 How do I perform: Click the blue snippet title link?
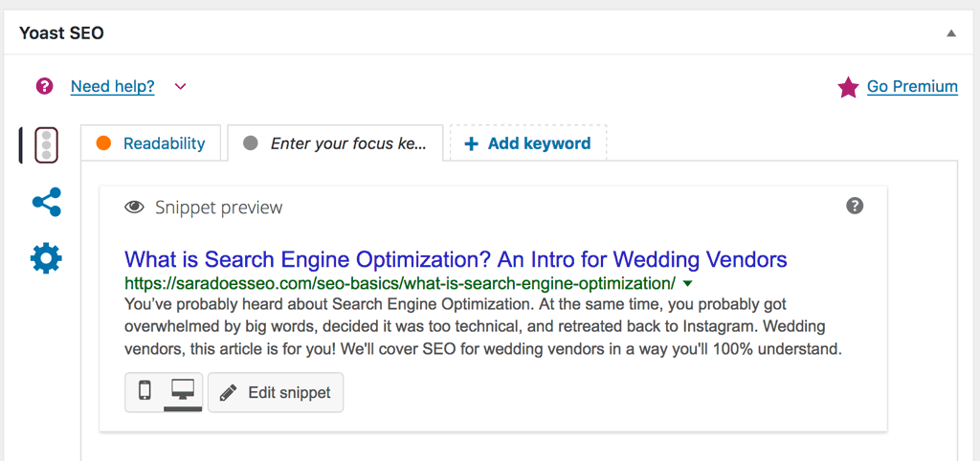coord(456,258)
